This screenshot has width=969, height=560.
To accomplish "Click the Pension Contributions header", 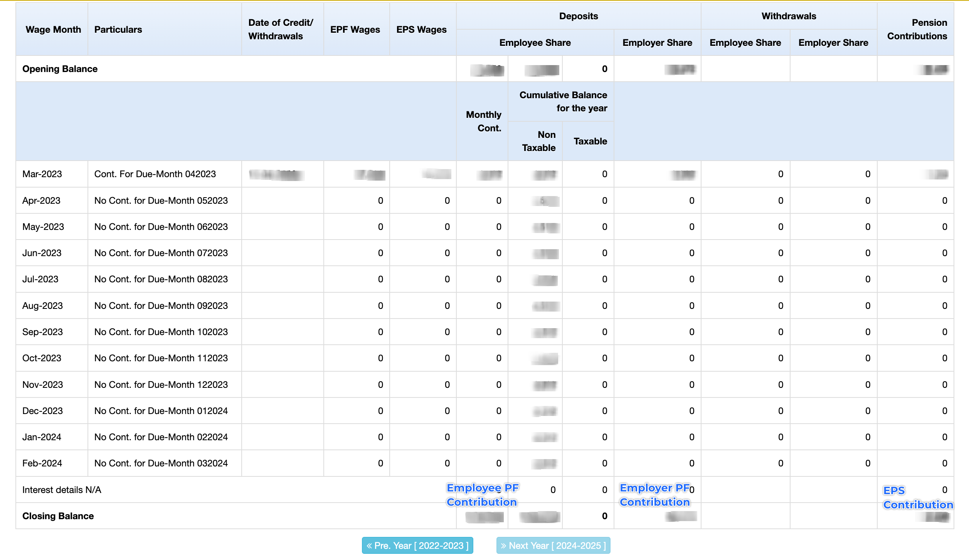I will click(917, 29).
